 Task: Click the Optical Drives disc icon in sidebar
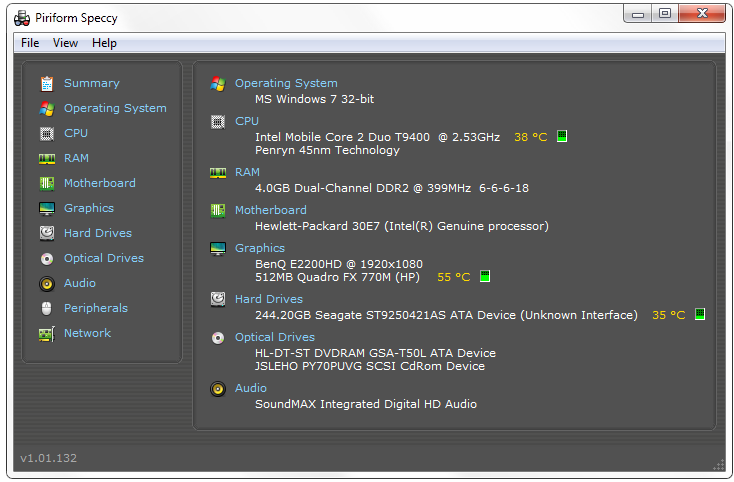pos(47,259)
